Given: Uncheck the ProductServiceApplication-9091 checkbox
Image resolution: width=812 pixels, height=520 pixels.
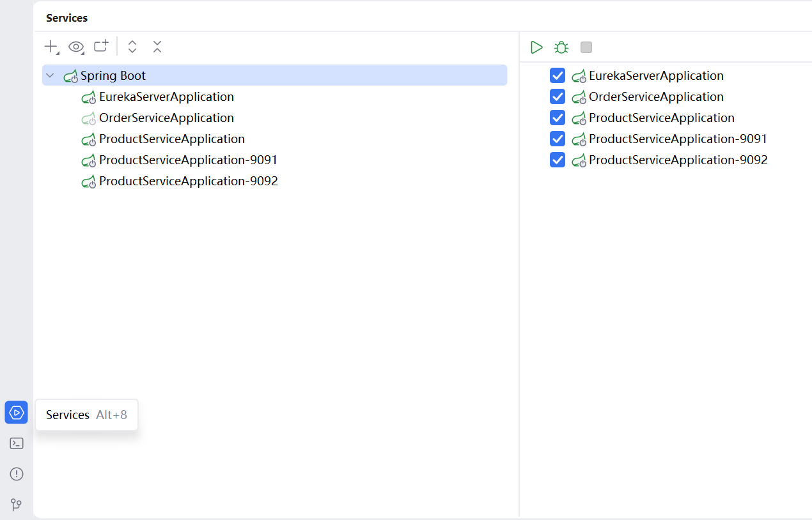Looking at the screenshot, I should [x=558, y=139].
